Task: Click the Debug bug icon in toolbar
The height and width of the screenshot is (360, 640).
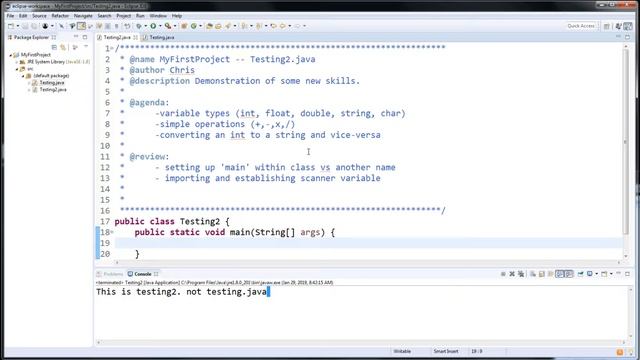Action: 138,26
